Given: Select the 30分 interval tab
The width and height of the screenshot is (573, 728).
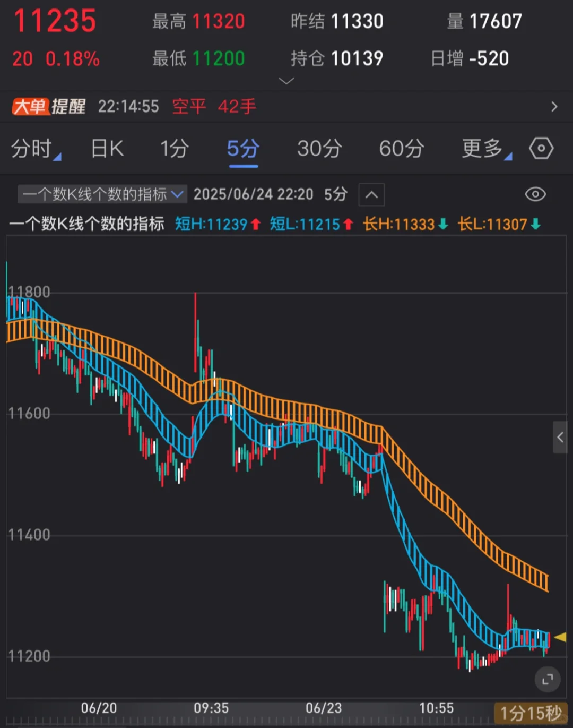Looking at the screenshot, I should 319,149.
